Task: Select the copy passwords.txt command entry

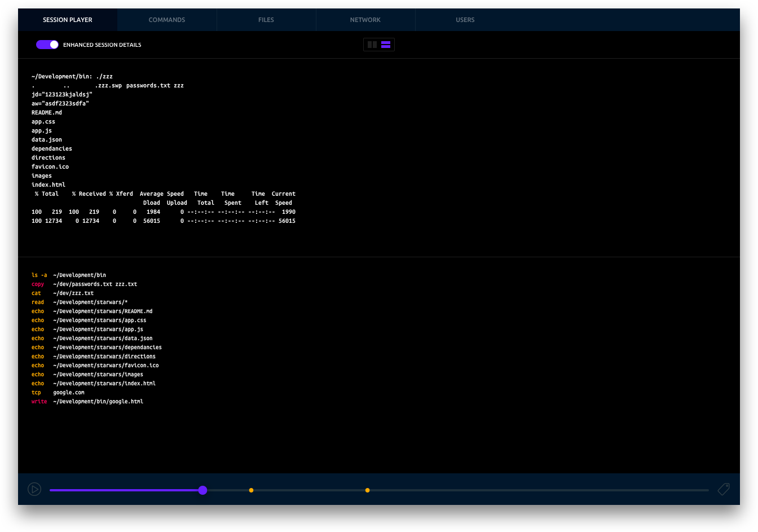Action: coord(85,284)
